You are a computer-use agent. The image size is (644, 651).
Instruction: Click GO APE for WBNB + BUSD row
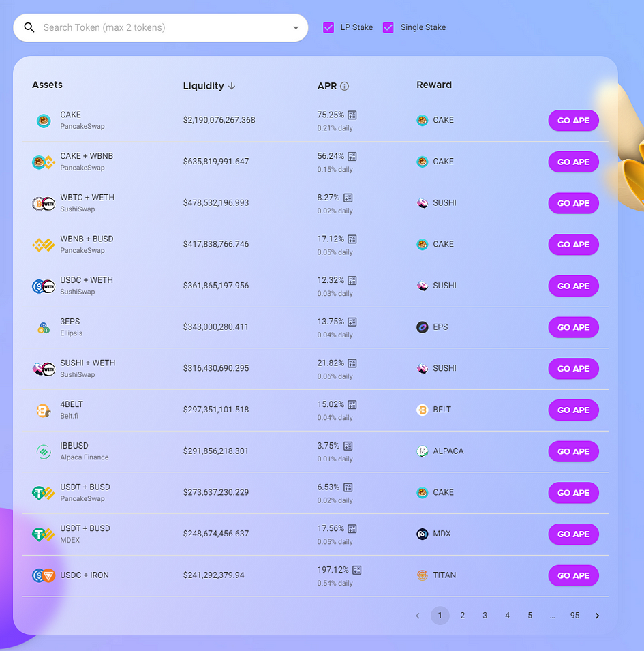pyautogui.click(x=573, y=245)
